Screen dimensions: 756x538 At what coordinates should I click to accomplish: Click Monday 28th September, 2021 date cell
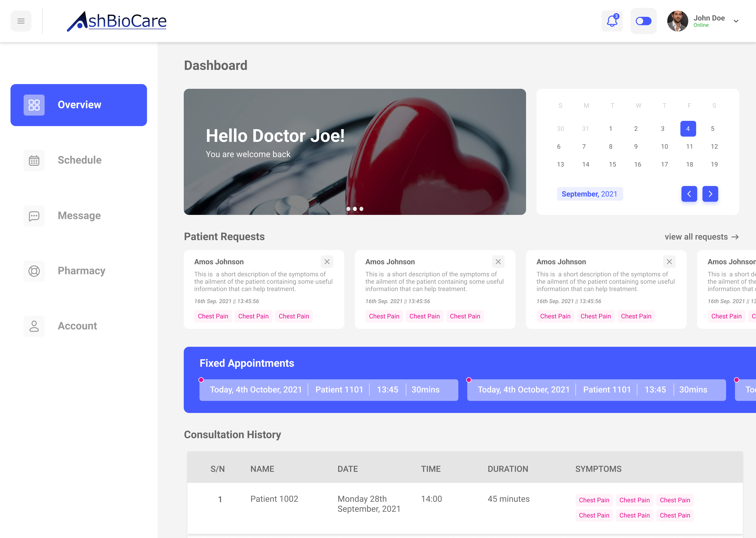click(x=369, y=504)
